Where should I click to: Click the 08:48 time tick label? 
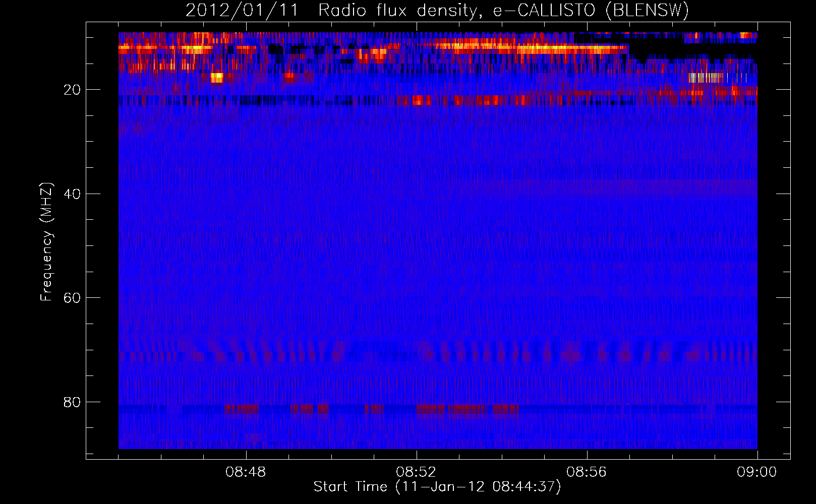[x=246, y=472]
